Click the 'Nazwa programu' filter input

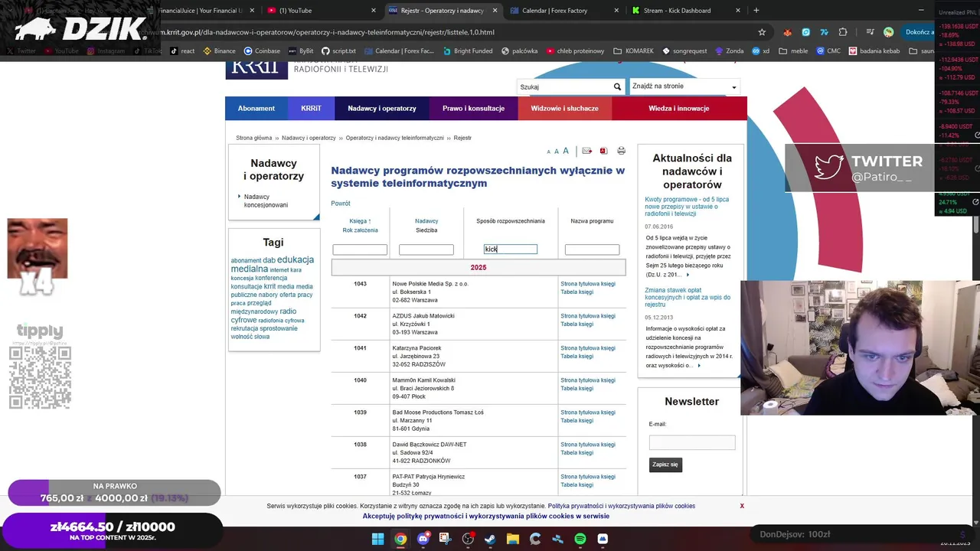(x=592, y=249)
